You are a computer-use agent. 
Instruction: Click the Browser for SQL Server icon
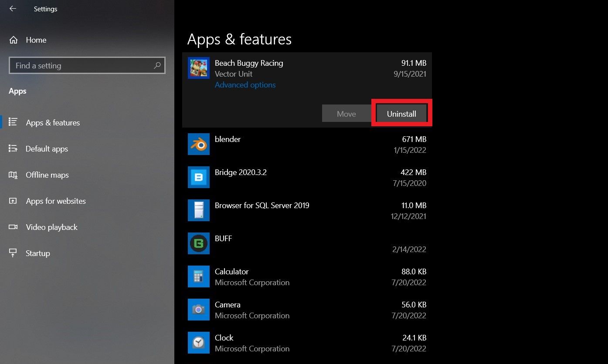[198, 210]
